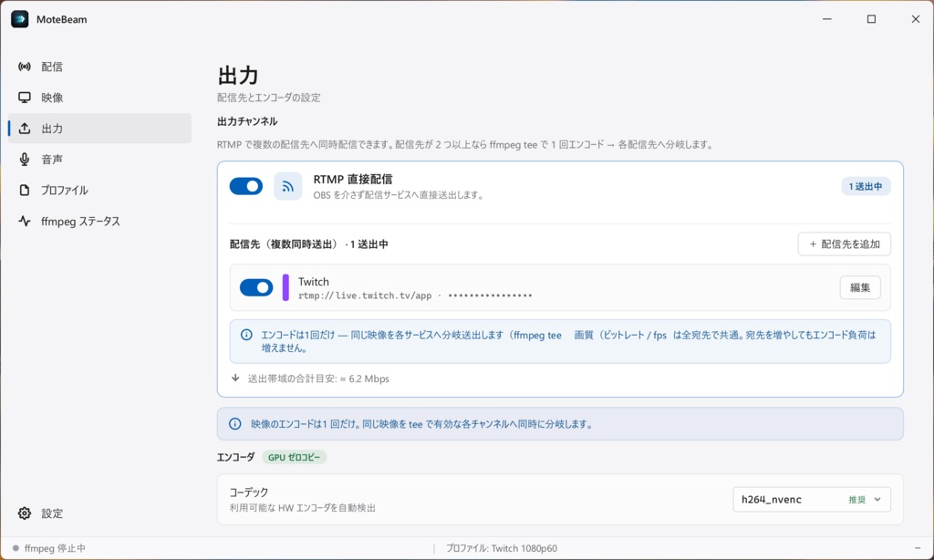Click the down-arrow icon beside 送出帯域の合計目安

[x=236, y=379]
